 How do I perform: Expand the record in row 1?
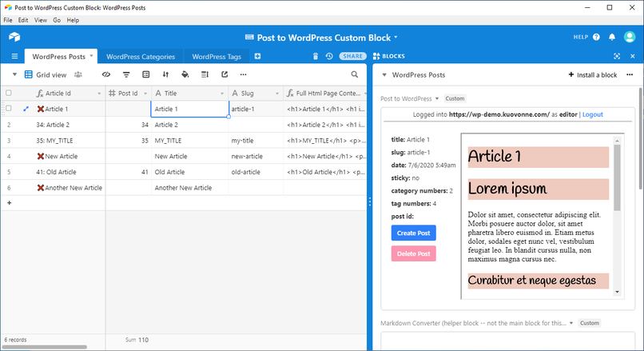26,109
